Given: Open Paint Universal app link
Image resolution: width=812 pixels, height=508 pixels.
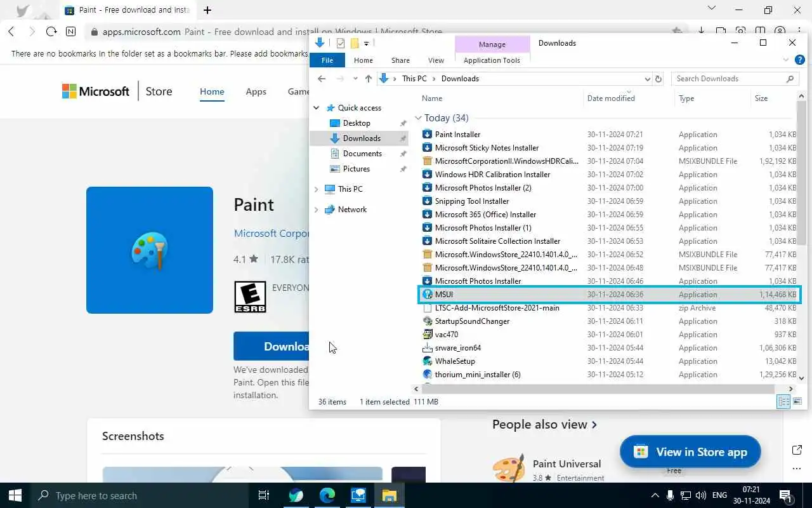Looking at the screenshot, I should tap(566, 464).
